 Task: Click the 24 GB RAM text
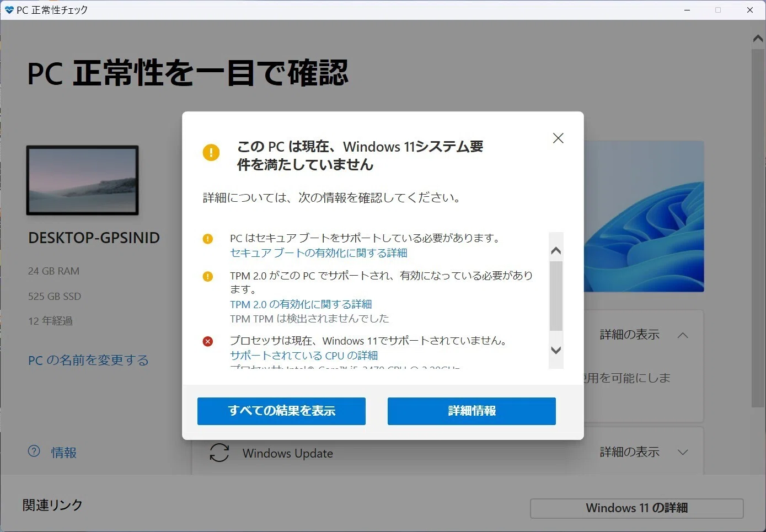click(x=53, y=271)
